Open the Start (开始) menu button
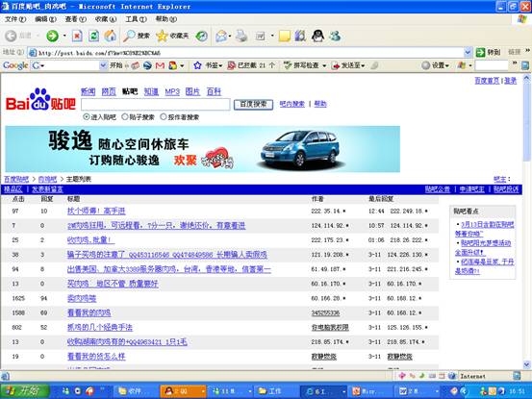532x399 pixels. [24, 391]
